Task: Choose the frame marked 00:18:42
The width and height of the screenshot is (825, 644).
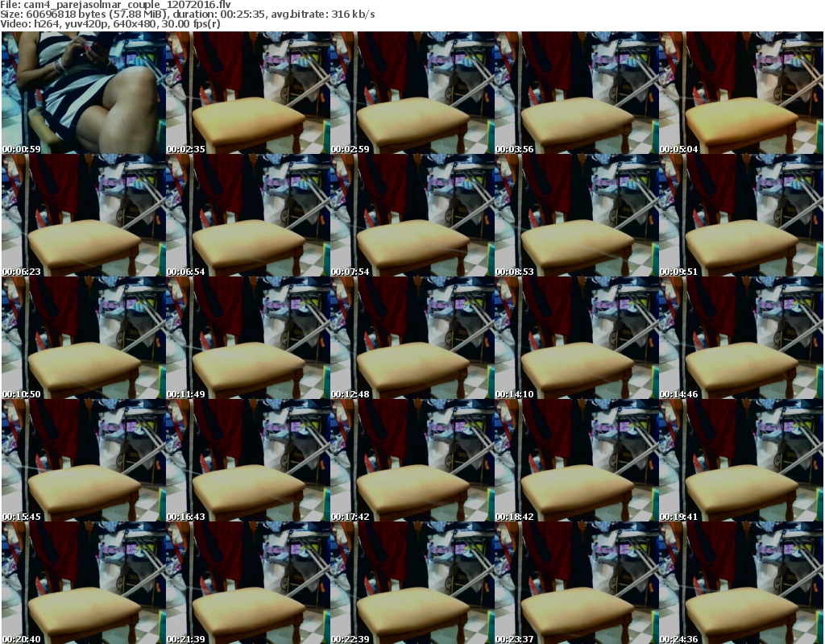Action: [x=577, y=460]
